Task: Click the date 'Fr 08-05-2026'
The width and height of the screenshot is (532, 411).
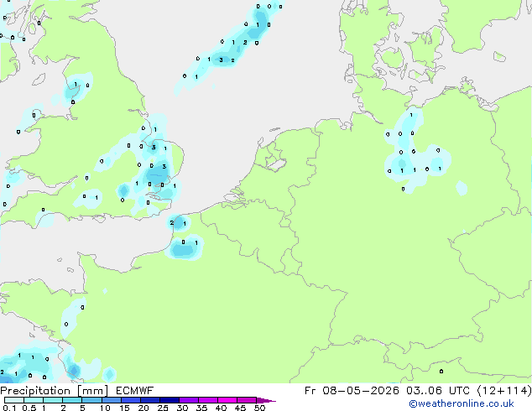Action: coord(352,391)
